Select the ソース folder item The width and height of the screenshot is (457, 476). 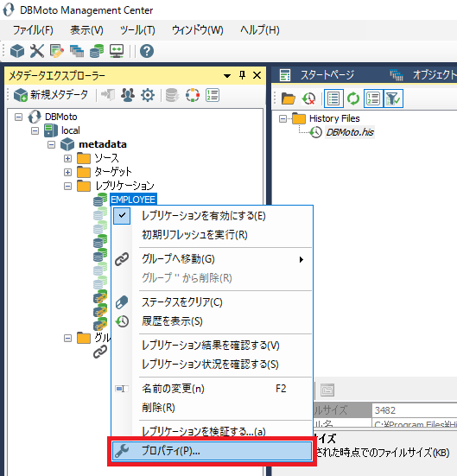click(x=106, y=158)
